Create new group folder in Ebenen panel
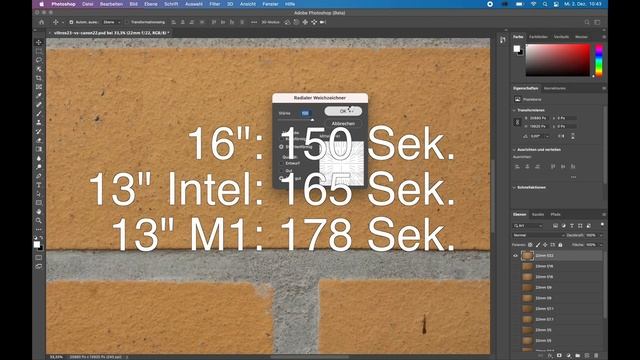Screen dimensions: 640x360 578,356
